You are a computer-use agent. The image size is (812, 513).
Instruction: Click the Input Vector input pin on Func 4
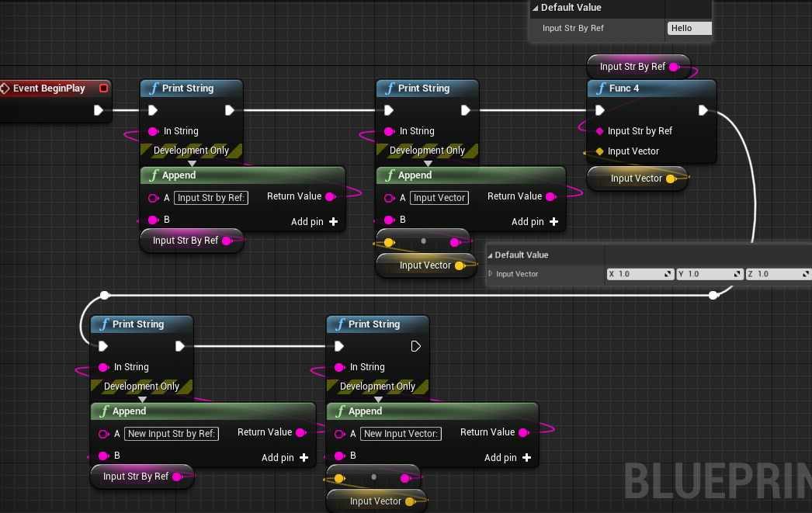(600, 151)
